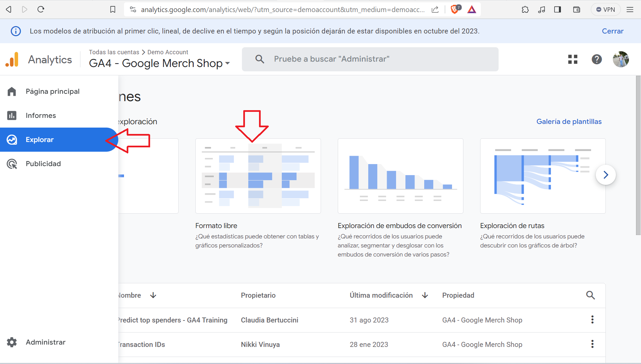Image resolution: width=641 pixels, height=364 pixels.
Task: Click the Informes bar chart icon
Action: click(12, 116)
